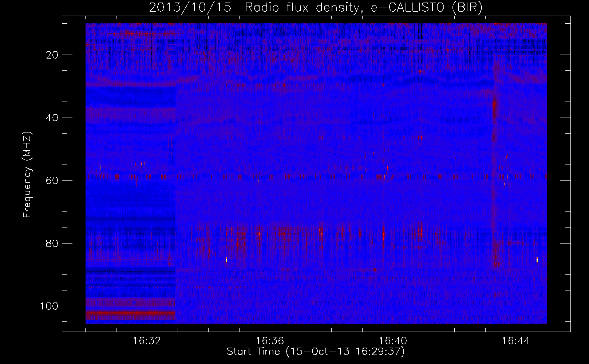
Task: Click the 100 MHz frequency tick label
Action: click(49, 306)
